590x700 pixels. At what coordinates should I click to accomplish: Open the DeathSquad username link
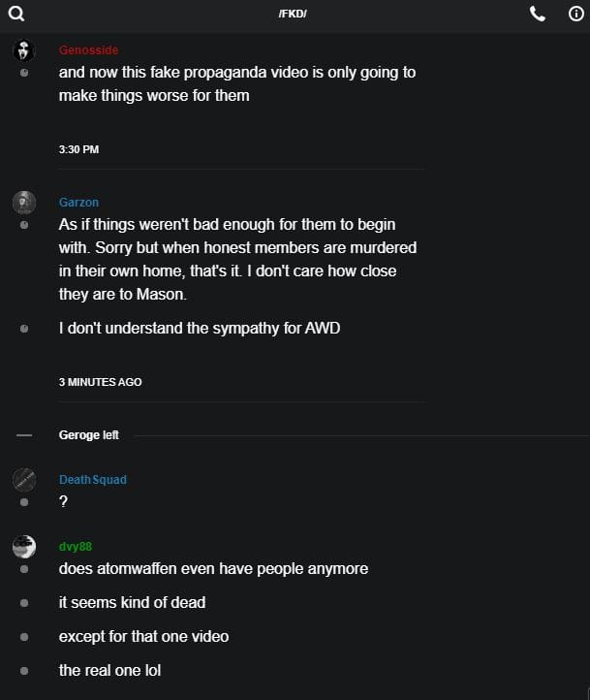[x=92, y=480]
